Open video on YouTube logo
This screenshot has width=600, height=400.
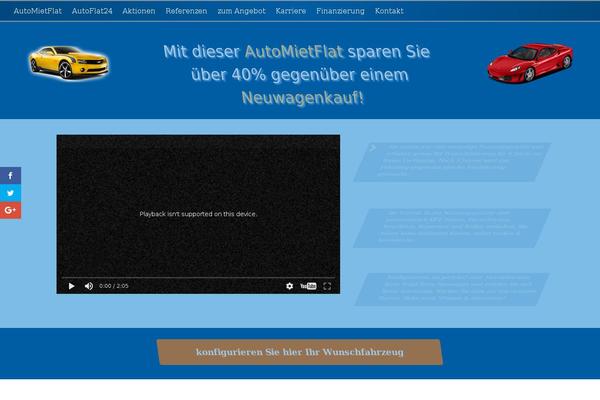[308, 286]
